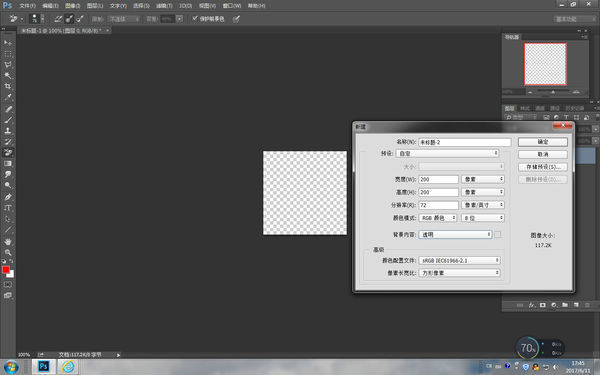
Task: Click the background color box in dialog
Action: tap(497, 235)
